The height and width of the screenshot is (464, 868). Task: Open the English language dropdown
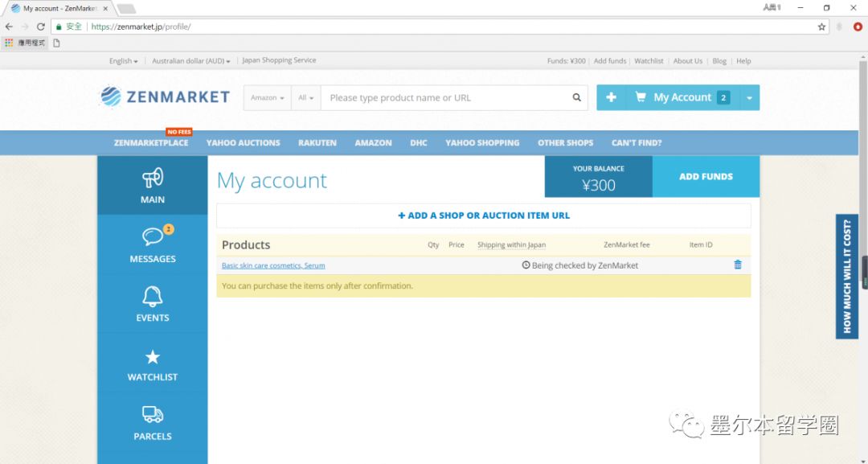(124, 61)
